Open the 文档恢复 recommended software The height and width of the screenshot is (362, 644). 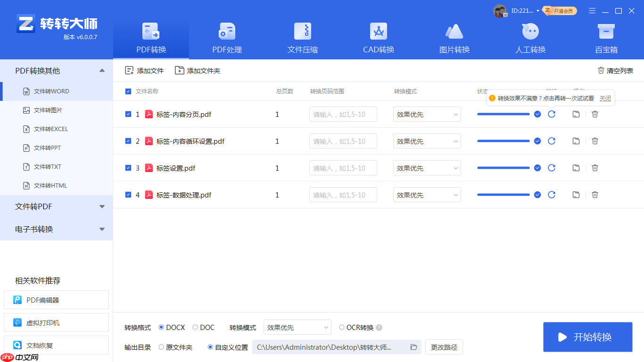[x=56, y=345]
